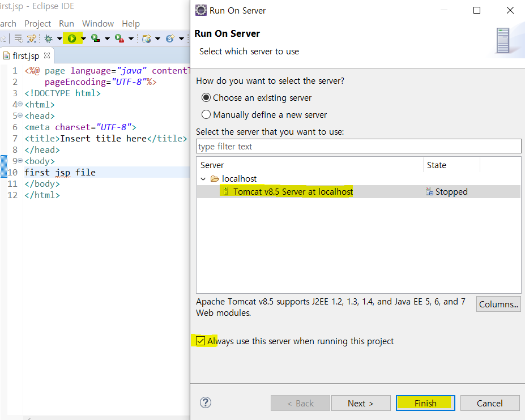Toggle 'Always use this server' checkbox

[x=200, y=341]
